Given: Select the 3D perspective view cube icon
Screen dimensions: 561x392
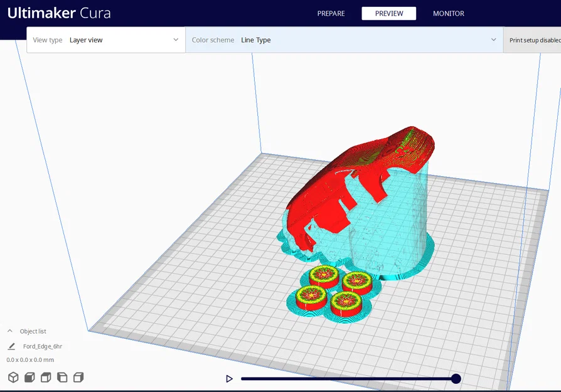Looking at the screenshot, I should pos(13,378).
